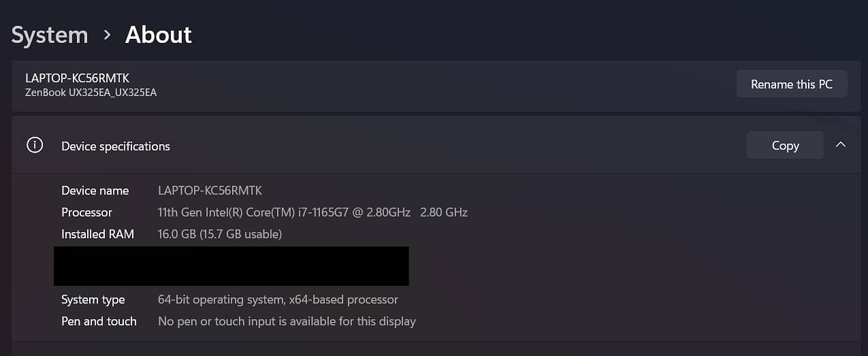Click the Installed RAM label

[97, 234]
